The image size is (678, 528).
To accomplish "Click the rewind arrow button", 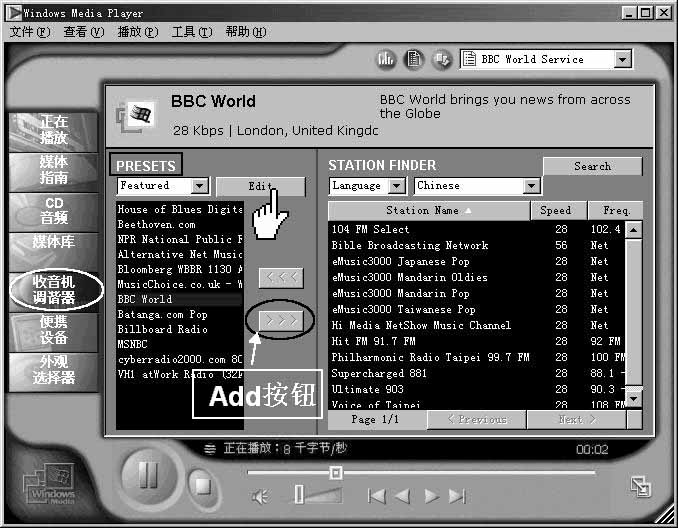I will (403, 496).
